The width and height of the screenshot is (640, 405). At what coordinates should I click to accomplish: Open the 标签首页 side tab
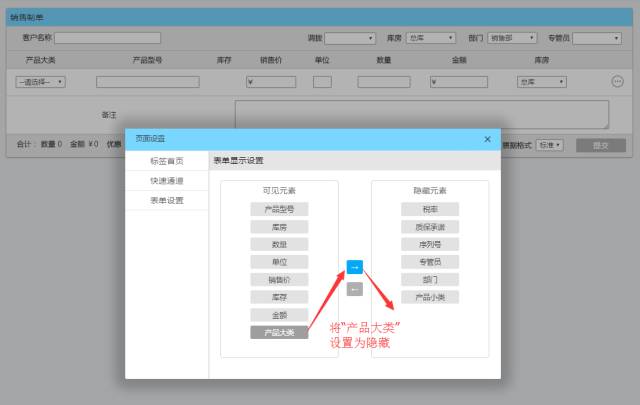[167, 161]
